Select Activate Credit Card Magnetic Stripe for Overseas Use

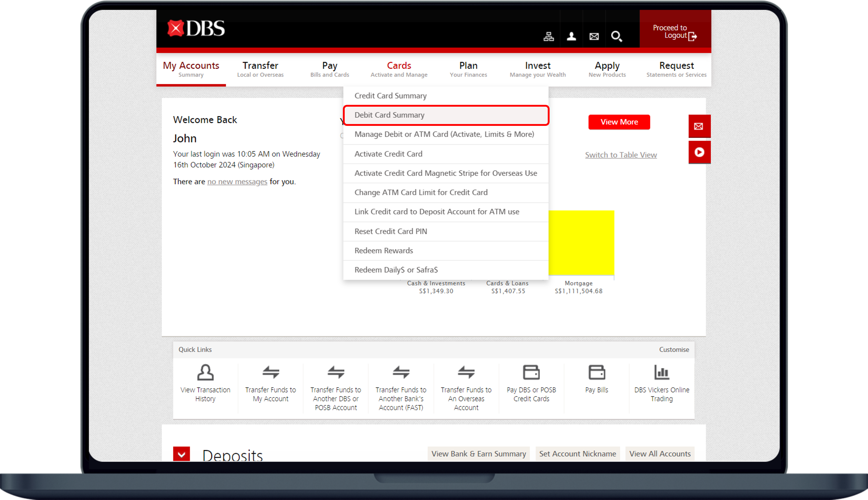point(446,173)
